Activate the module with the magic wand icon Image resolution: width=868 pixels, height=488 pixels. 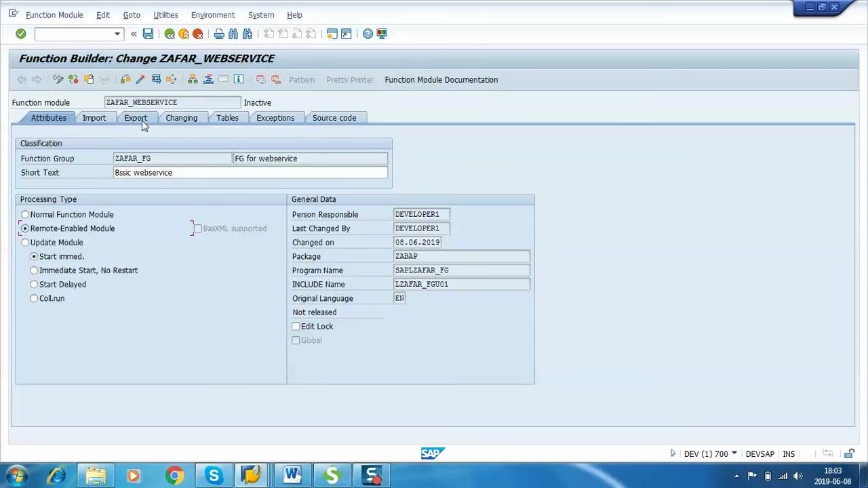click(x=140, y=80)
